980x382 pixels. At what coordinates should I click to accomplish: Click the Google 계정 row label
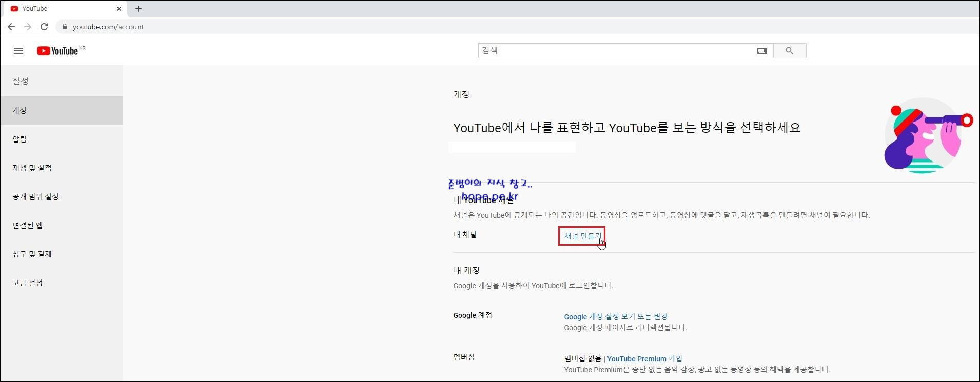(x=473, y=315)
